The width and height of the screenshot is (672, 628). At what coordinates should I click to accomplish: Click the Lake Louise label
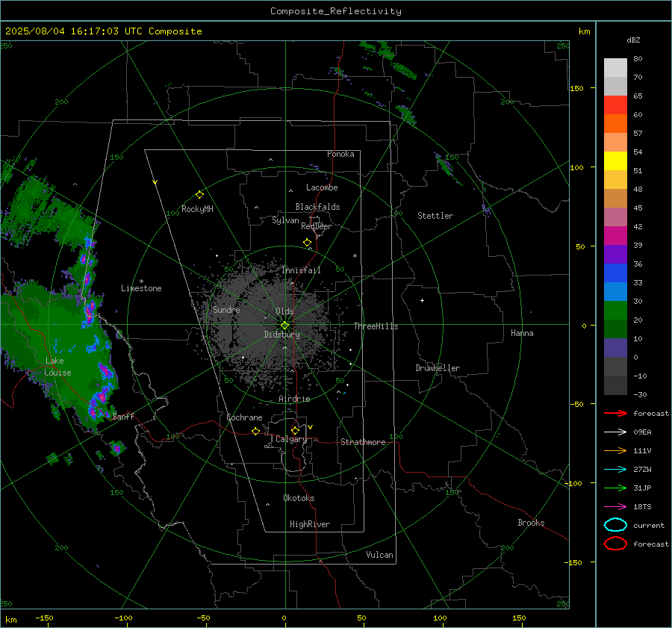(x=57, y=367)
